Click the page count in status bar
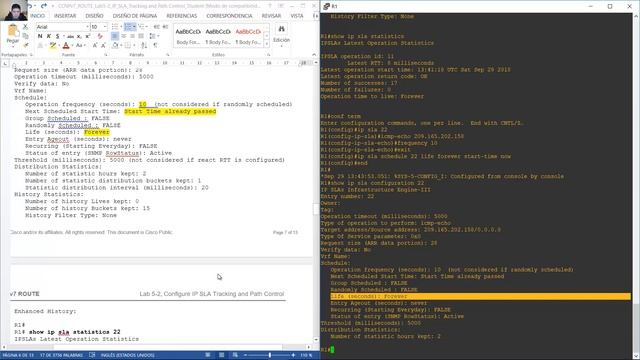The height and width of the screenshot is (360, 640). point(18,356)
